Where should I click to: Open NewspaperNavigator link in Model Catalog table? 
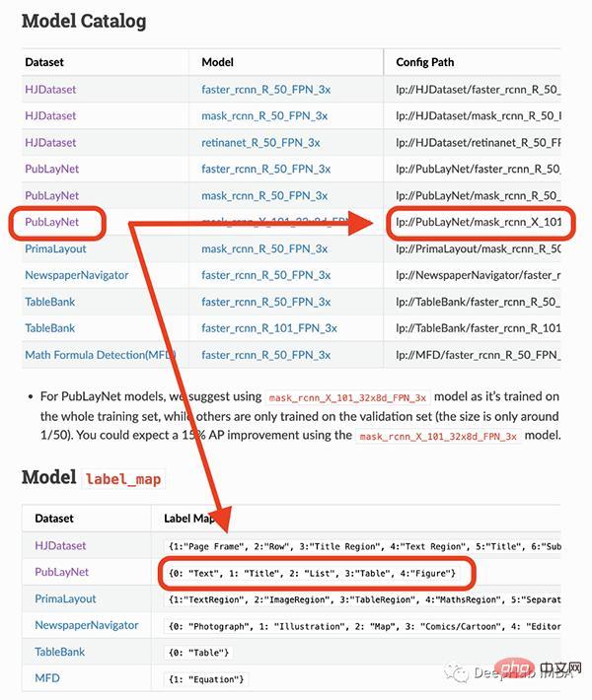(x=77, y=275)
